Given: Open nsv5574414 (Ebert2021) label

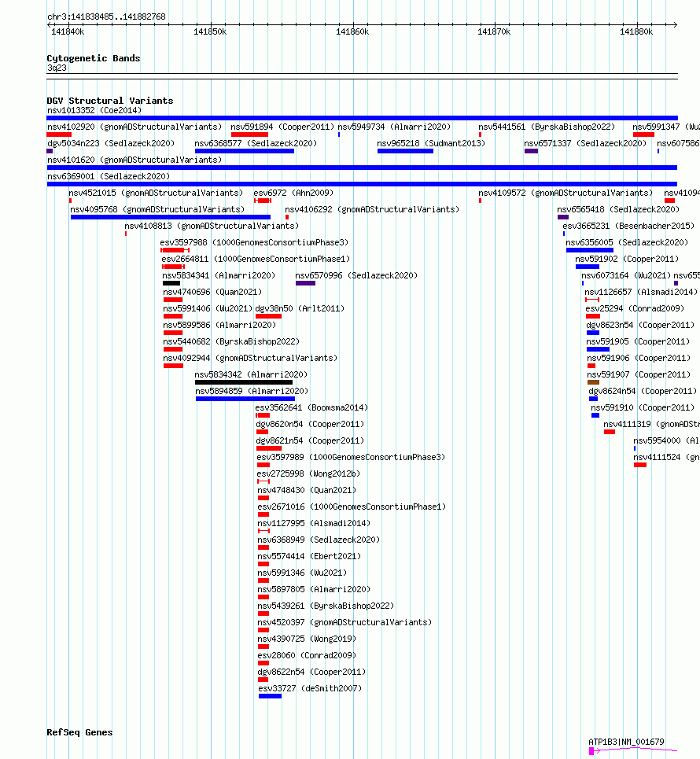Looking at the screenshot, I should [309, 556].
